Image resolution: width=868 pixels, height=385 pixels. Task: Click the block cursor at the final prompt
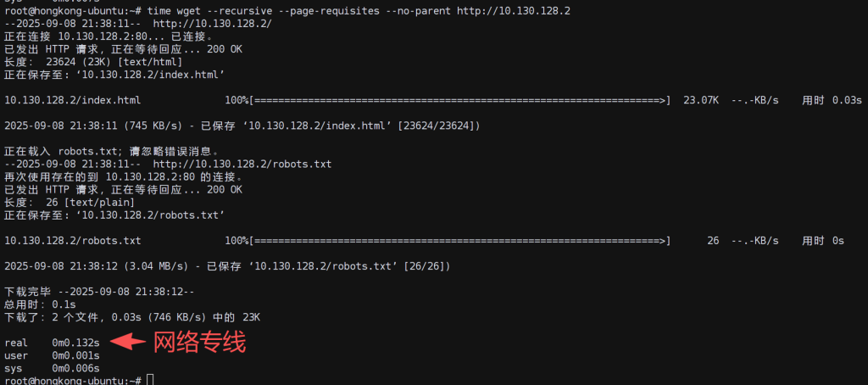(150, 380)
